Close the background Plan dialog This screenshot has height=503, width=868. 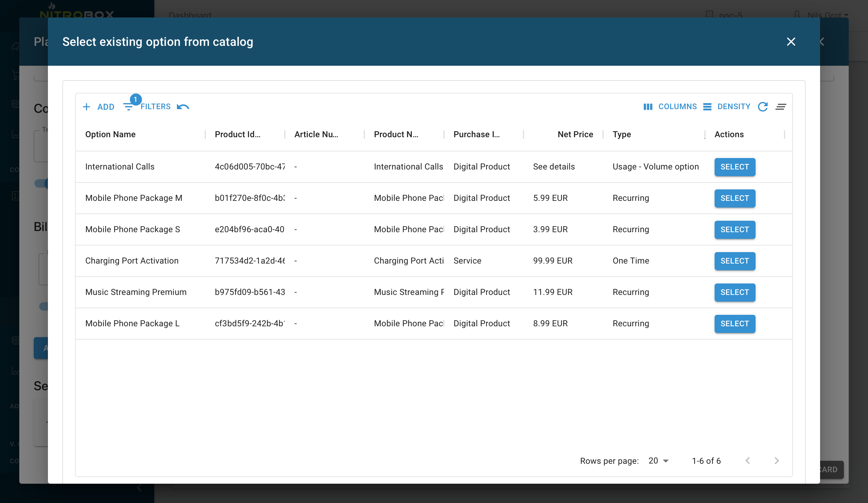tap(822, 42)
